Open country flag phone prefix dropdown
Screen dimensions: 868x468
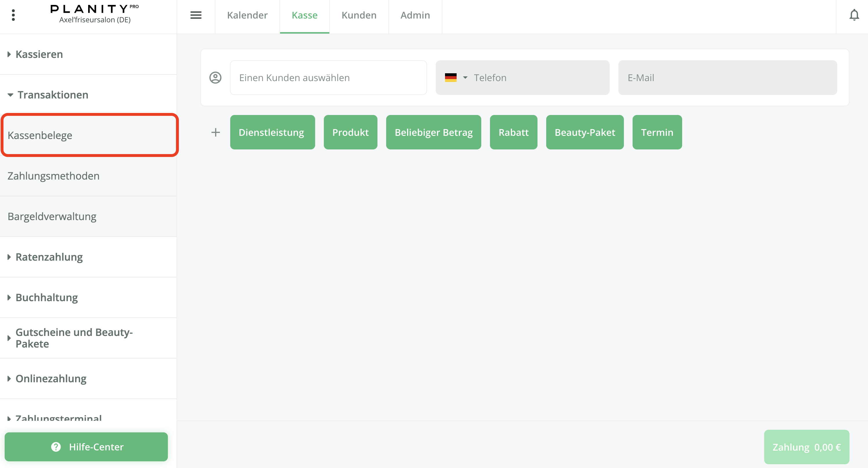point(455,78)
